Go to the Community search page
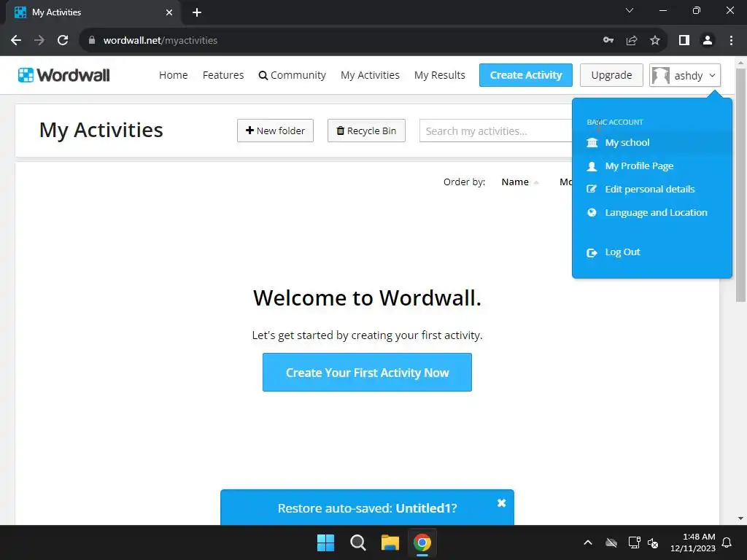This screenshot has height=560, width=747. pyautogui.click(x=292, y=75)
